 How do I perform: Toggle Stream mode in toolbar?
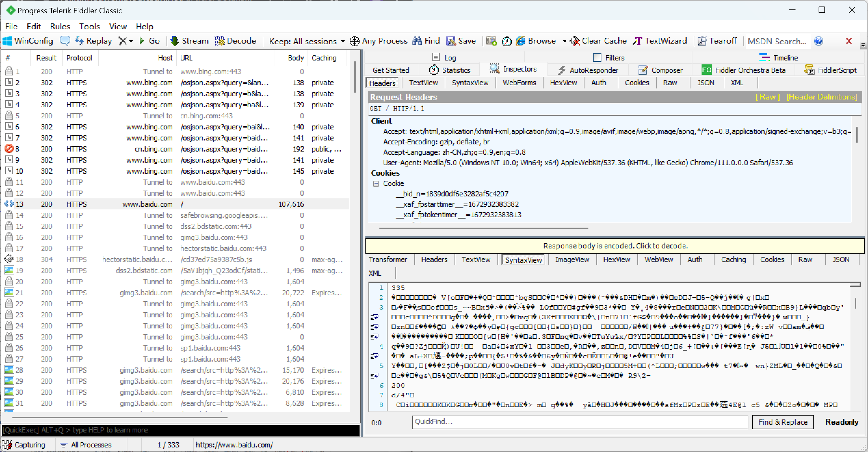(x=190, y=41)
